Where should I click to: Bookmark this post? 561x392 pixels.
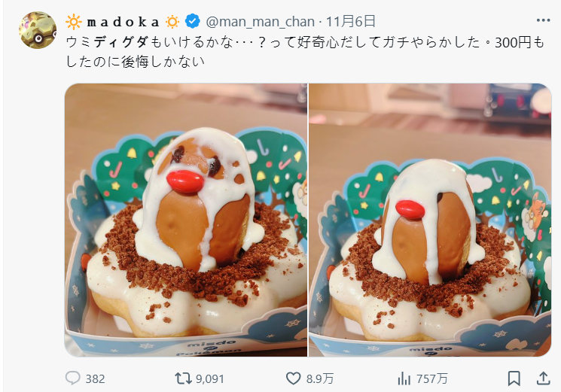click(x=514, y=378)
